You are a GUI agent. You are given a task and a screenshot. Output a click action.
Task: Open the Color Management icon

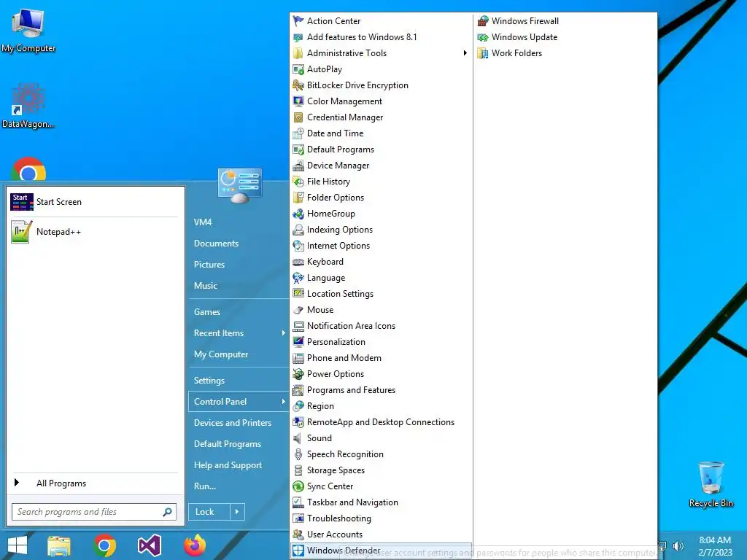298,101
